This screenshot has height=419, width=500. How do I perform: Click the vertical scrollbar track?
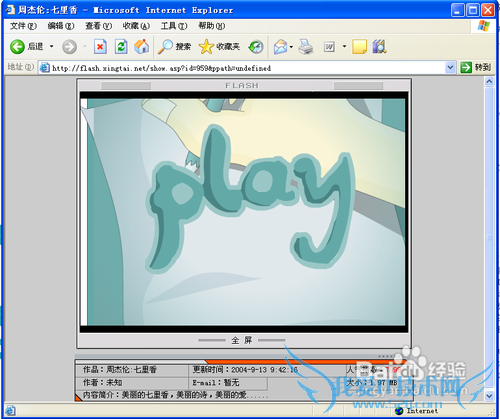pos(489,238)
